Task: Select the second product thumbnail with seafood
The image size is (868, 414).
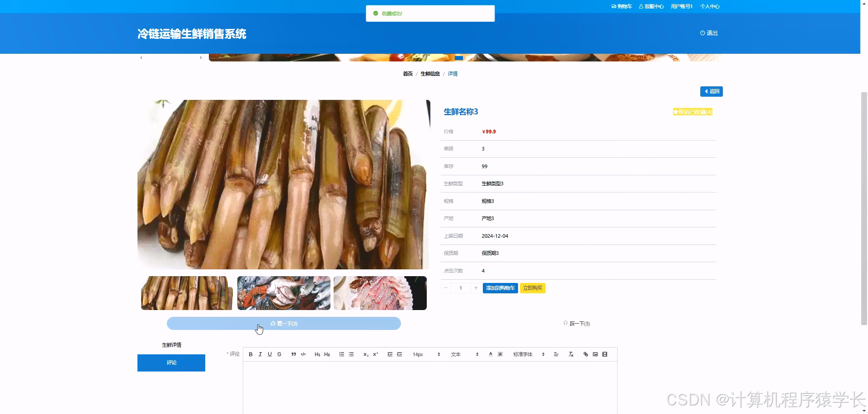Action: [x=283, y=293]
